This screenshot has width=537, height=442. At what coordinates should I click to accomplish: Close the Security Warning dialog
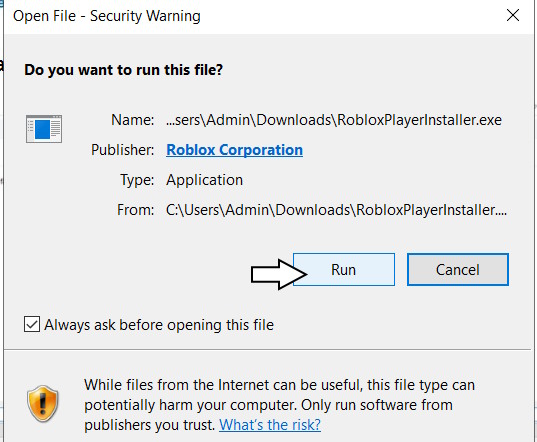point(513,15)
